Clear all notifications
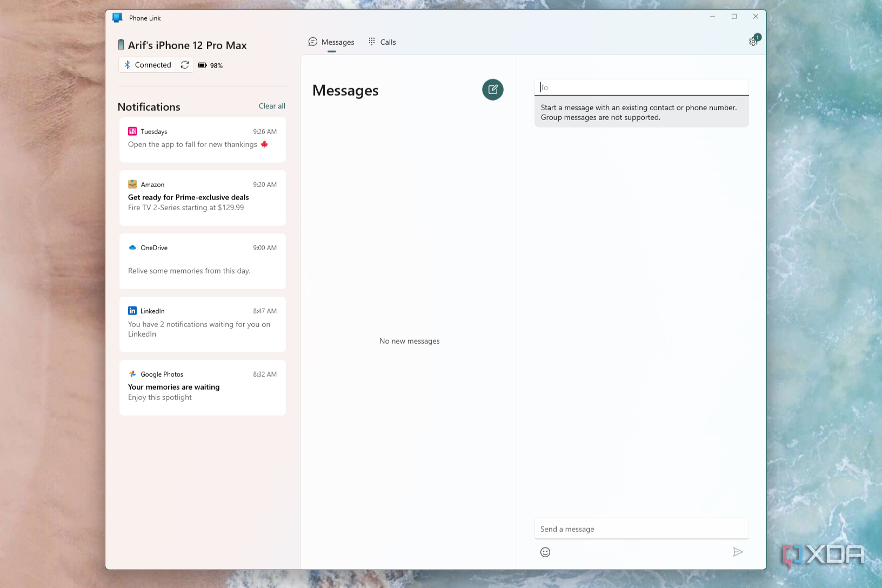This screenshot has height=588, width=882. point(271,106)
